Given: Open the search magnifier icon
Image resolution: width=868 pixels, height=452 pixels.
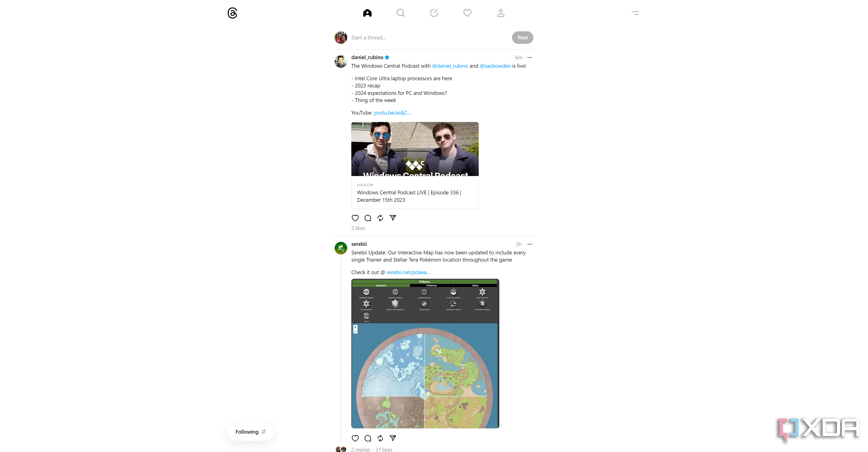Looking at the screenshot, I should (400, 13).
